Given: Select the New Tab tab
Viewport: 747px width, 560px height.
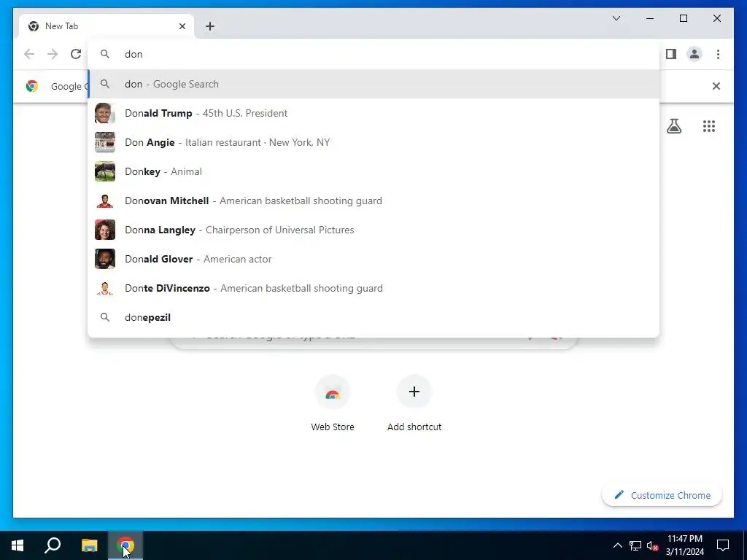Looking at the screenshot, I should (x=106, y=26).
